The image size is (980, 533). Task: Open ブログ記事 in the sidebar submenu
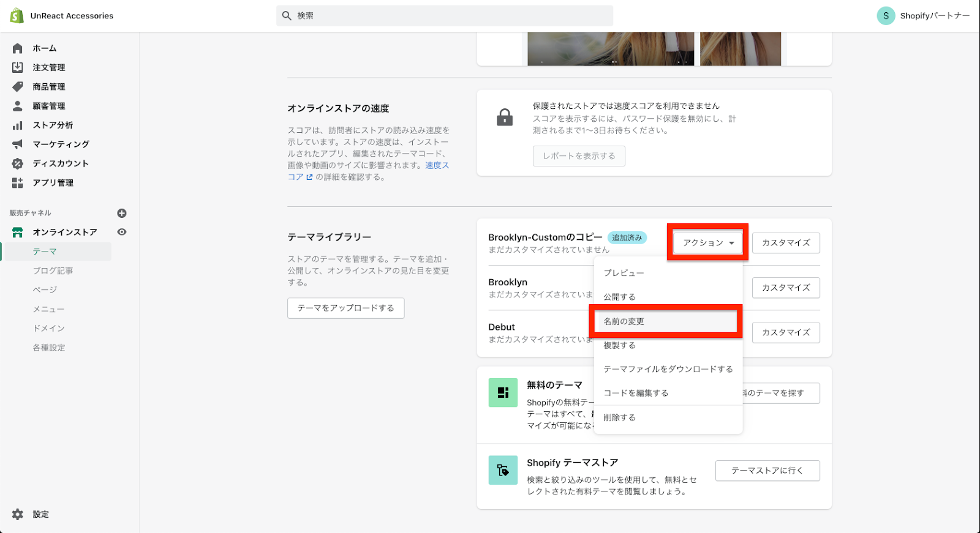(53, 270)
